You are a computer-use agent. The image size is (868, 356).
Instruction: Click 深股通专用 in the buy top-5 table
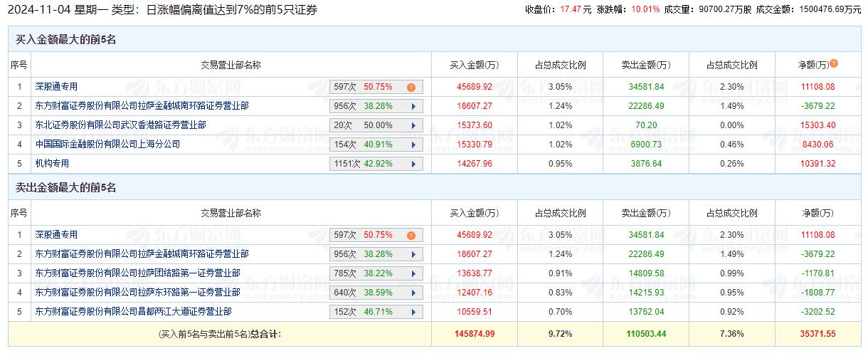56,87
